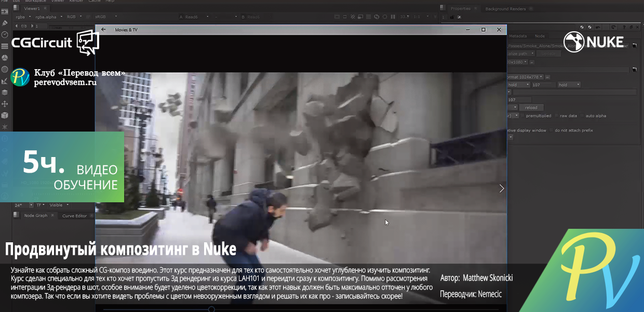Click the Properties pane layout icon
644x312 pixels.
442,8
